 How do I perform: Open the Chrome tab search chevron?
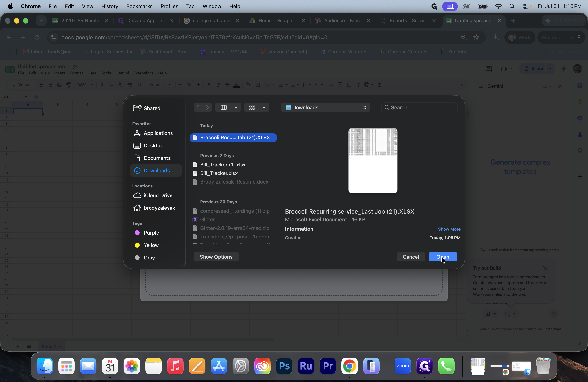click(x=41, y=20)
